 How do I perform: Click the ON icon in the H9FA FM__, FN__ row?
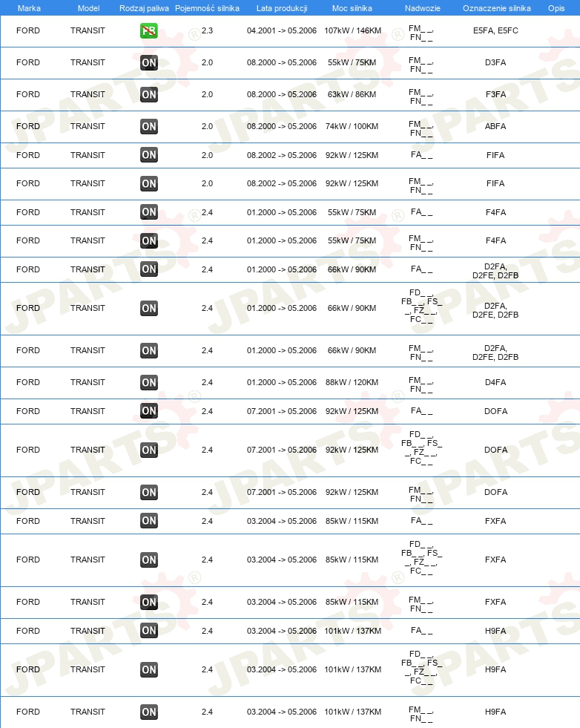pyautogui.click(x=149, y=712)
